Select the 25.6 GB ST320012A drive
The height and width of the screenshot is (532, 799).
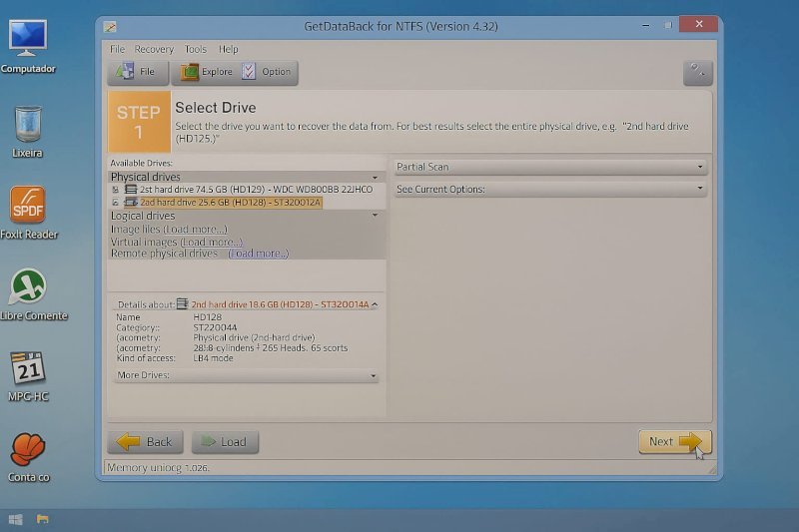pyautogui.click(x=230, y=202)
